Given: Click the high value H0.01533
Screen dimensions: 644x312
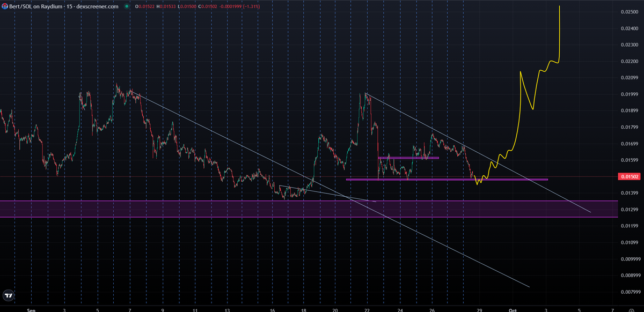Looking at the screenshot, I should coord(166,6).
